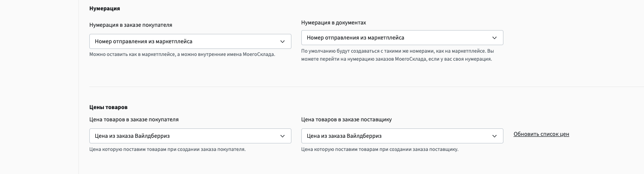Click hint about price for customer order creation
644x174 pixels.
click(x=167, y=150)
